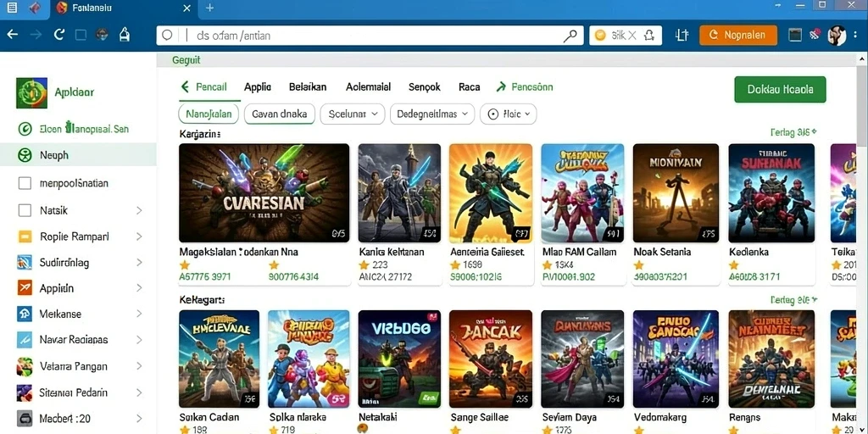
Task: Open the profile avatar in browser toolbar
Action: click(837, 35)
